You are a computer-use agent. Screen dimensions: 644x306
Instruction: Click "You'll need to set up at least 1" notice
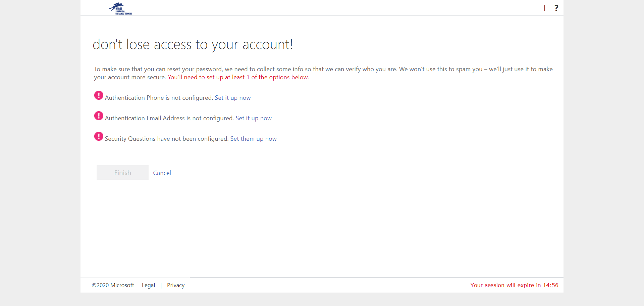238,77
